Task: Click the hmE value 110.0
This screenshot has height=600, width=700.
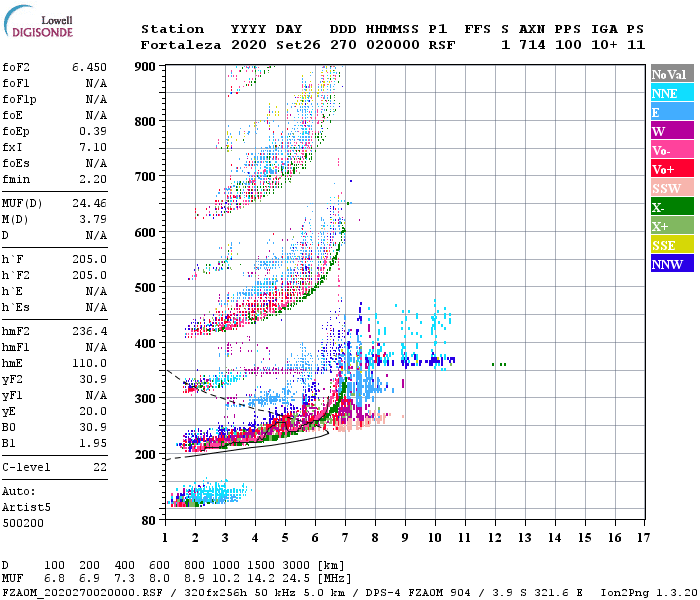Action: coord(89,363)
